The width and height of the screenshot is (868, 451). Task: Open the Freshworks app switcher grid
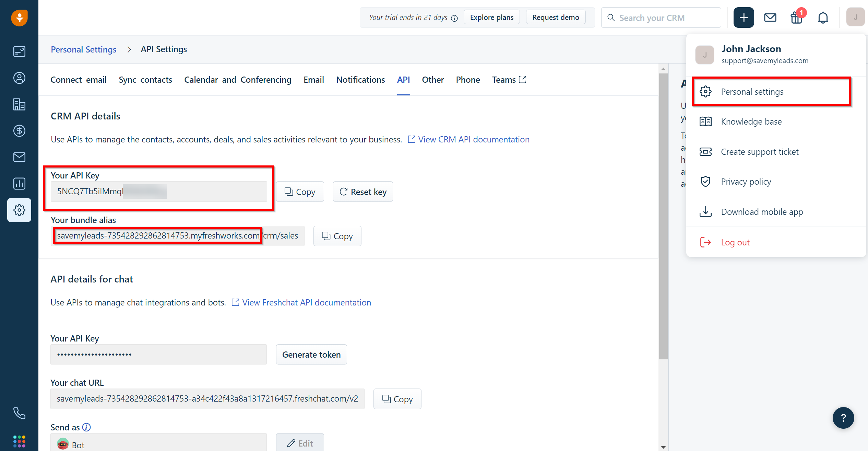19,441
